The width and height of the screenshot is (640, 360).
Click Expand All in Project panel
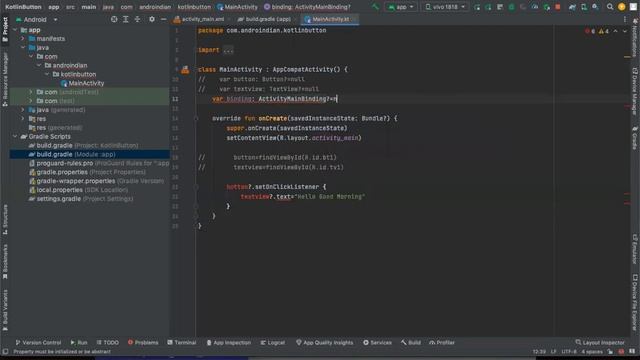(x=126, y=19)
